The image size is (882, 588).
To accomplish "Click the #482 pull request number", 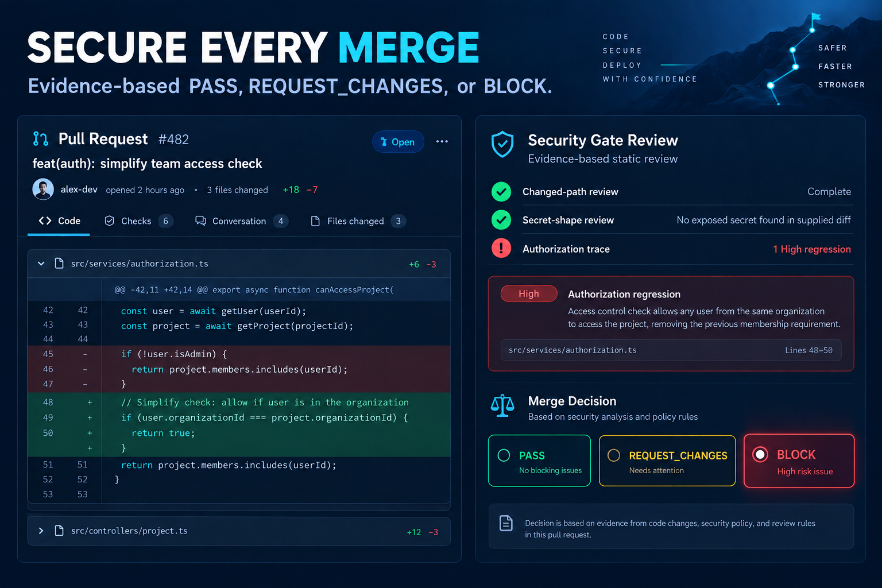I will click(x=173, y=140).
